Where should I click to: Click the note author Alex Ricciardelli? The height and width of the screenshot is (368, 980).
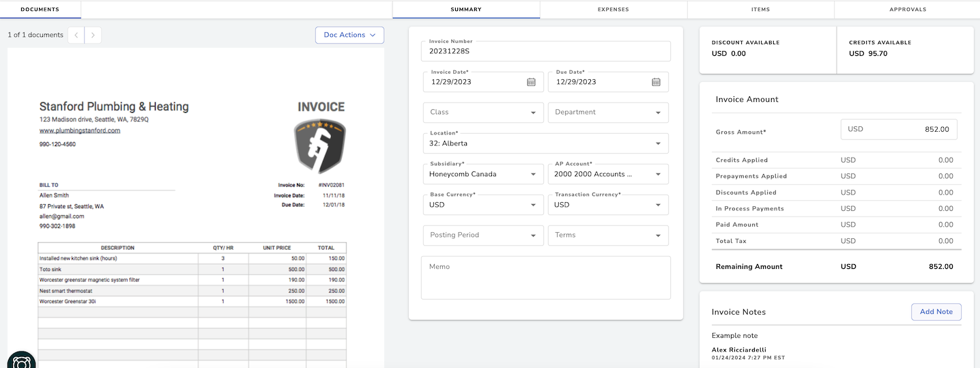pos(739,350)
